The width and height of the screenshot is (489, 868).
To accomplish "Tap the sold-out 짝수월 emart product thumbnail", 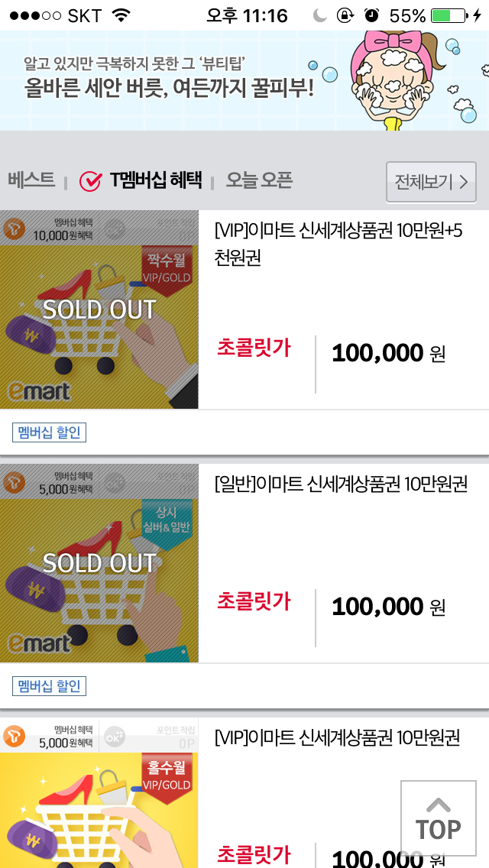I will pyautogui.click(x=99, y=309).
